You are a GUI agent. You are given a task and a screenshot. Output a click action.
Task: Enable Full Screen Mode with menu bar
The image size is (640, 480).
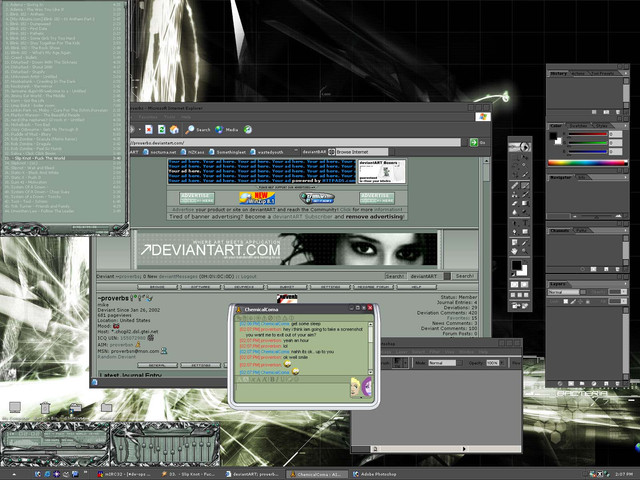tap(520, 295)
